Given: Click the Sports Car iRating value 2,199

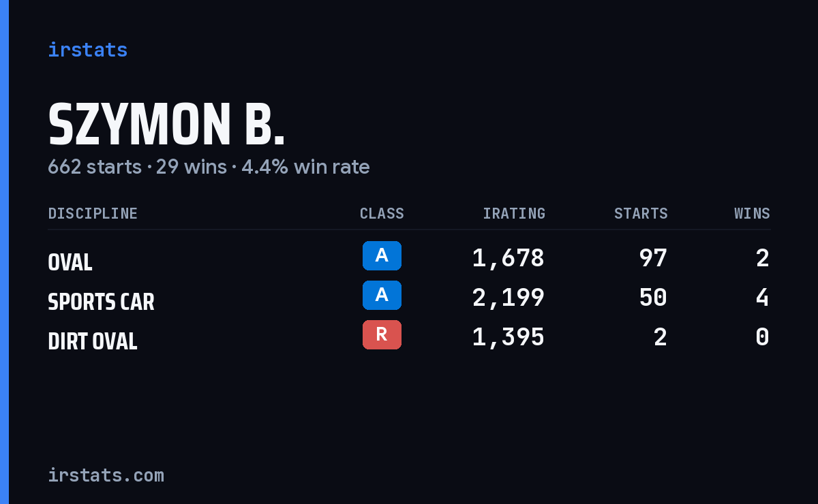Looking at the screenshot, I should (508, 298).
